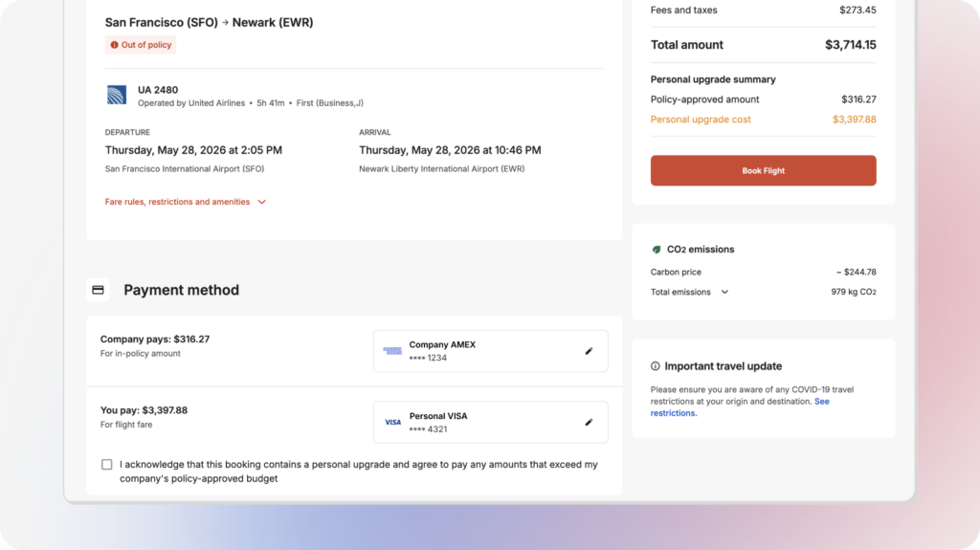Click the CO2 emissions green leaf icon

(x=657, y=250)
